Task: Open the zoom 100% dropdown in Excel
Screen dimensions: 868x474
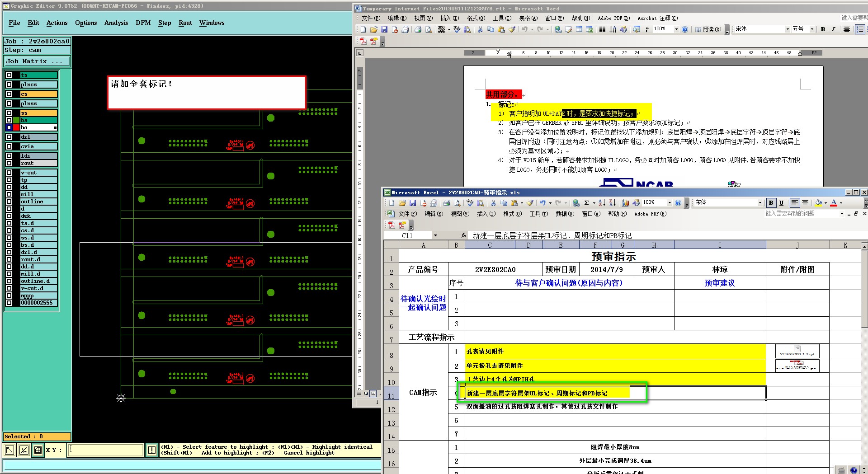Action: pyautogui.click(x=670, y=203)
